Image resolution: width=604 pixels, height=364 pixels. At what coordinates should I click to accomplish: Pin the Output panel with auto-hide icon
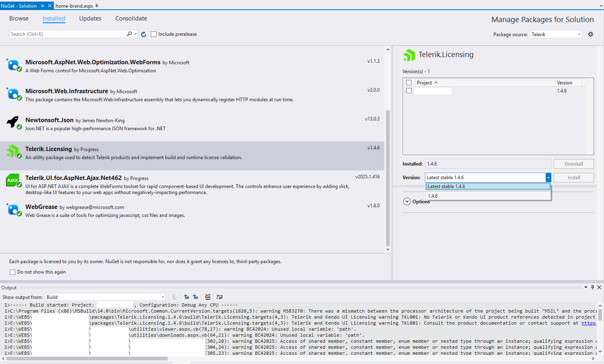click(x=592, y=287)
